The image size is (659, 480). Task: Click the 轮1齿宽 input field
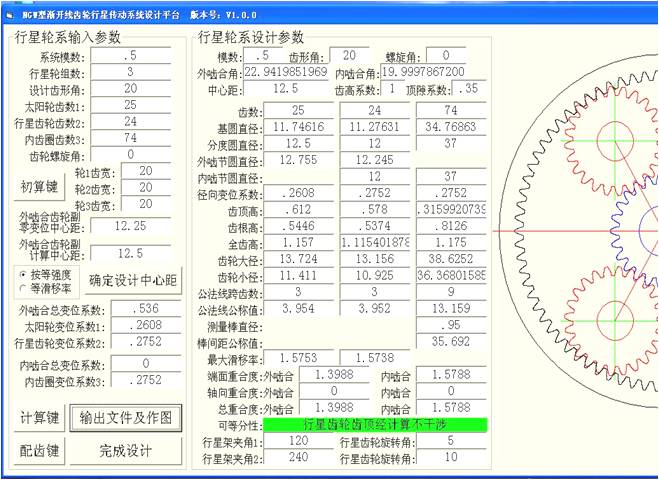tap(146, 171)
